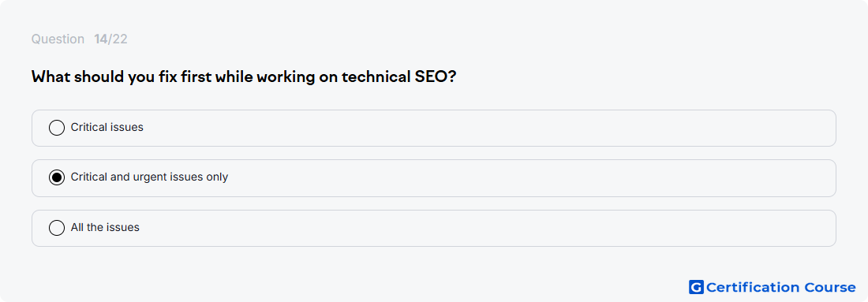Select the "All the issues" radio button
The width and height of the screenshot is (868, 302).
click(57, 228)
